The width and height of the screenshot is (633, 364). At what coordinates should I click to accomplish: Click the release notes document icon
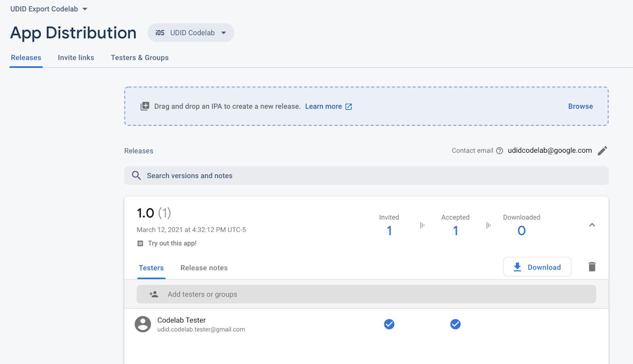pos(140,243)
